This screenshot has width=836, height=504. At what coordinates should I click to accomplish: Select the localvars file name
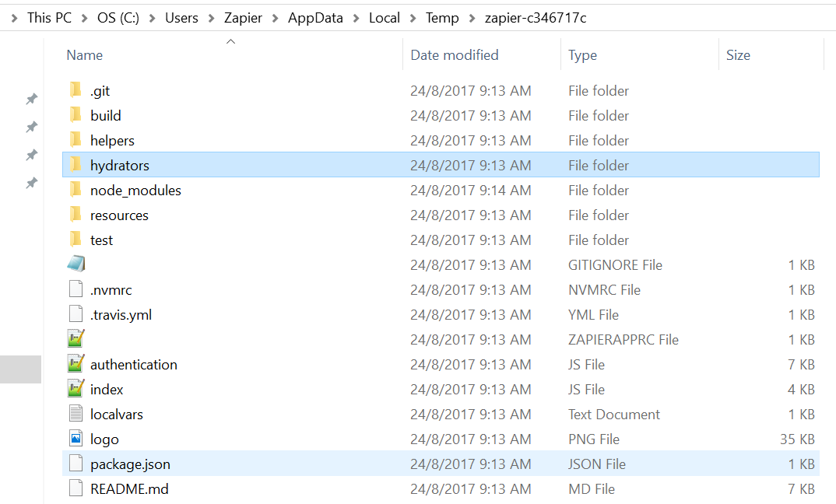point(117,415)
